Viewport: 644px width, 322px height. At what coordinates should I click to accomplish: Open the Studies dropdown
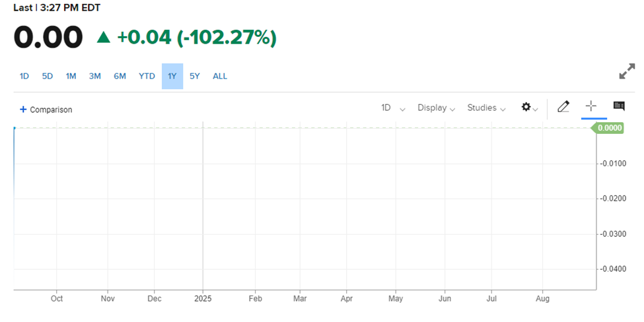[x=486, y=108]
